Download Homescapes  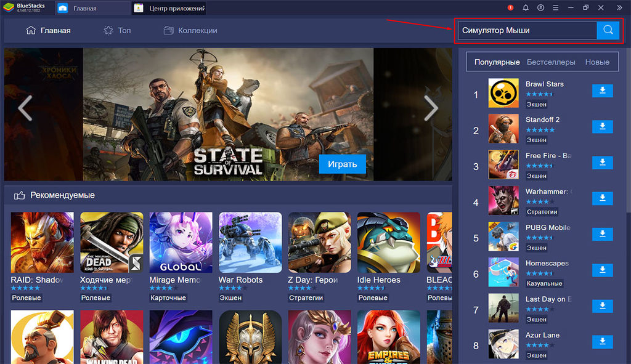click(603, 270)
